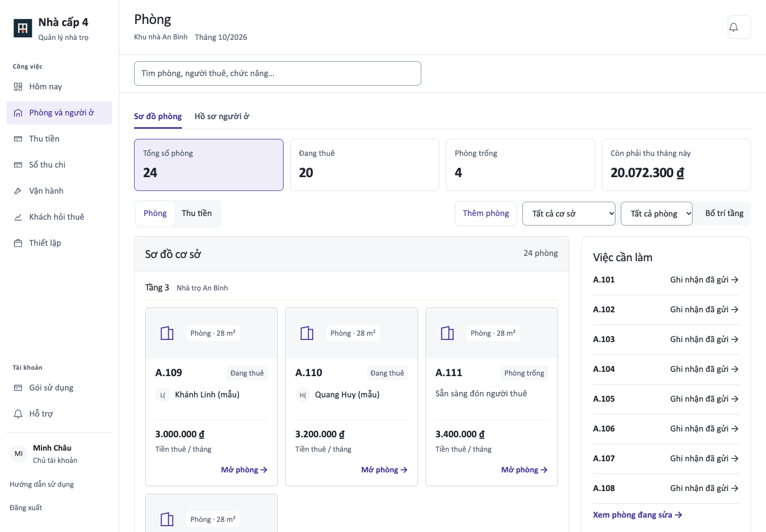
Task: Click the room icon on card A.109
Action: [167, 333]
